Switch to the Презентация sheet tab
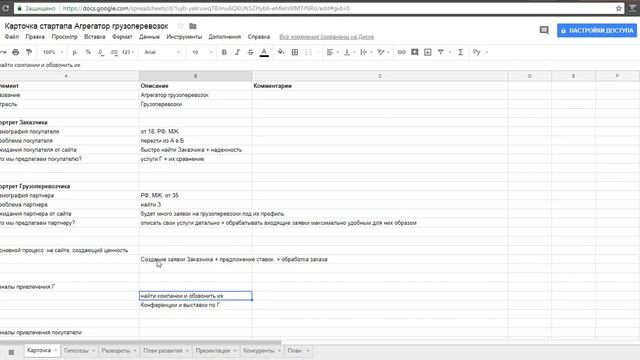Image resolution: width=640 pixels, height=360 pixels. 213,351
